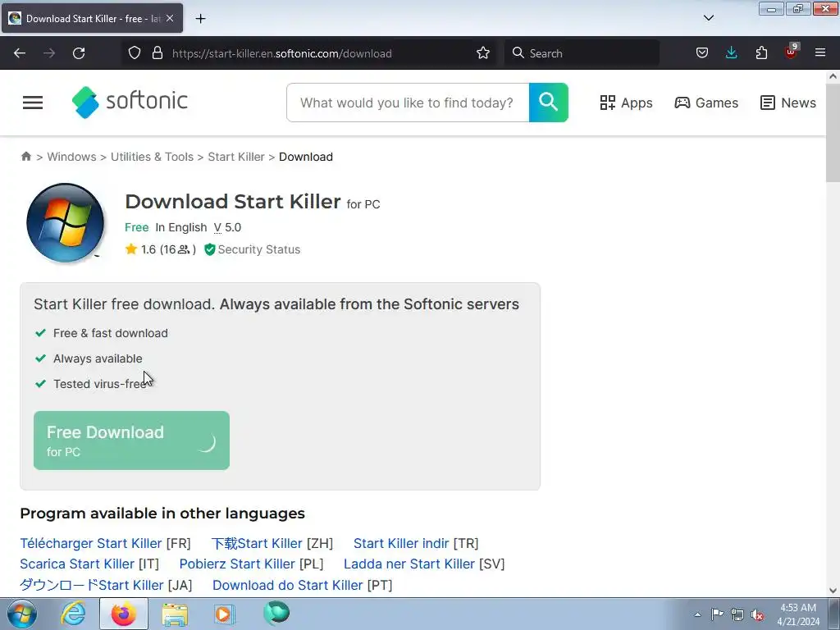The image size is (840, 630).
Task: Open Windows Start menu orb
Action: click(22, 614)
